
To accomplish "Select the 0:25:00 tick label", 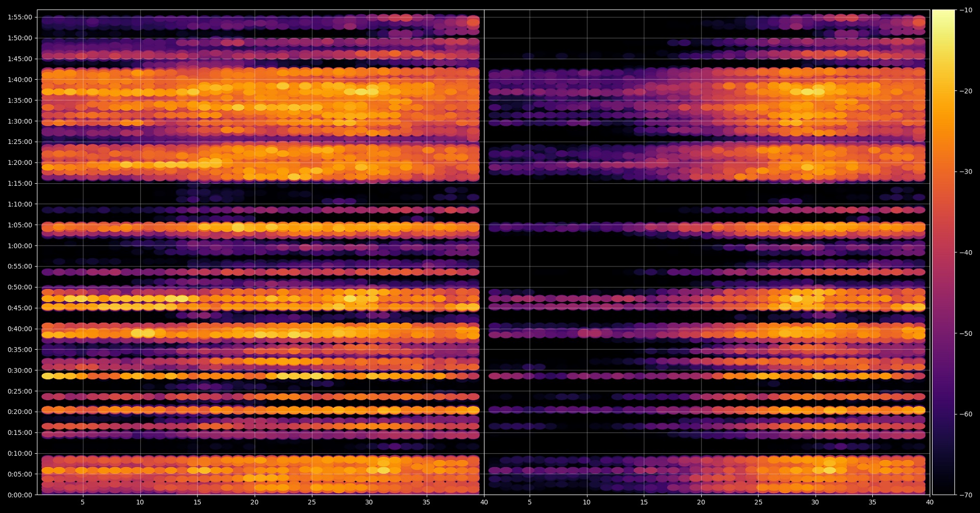I will (20, 392).
